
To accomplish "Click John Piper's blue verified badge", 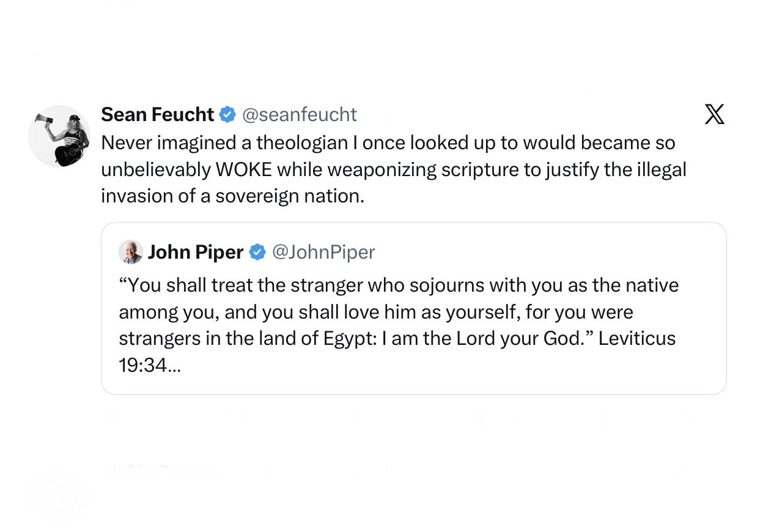I will 257,252.
